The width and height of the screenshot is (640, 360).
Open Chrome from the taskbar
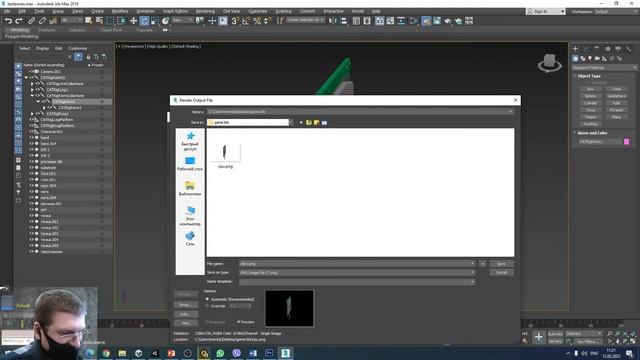106,353
